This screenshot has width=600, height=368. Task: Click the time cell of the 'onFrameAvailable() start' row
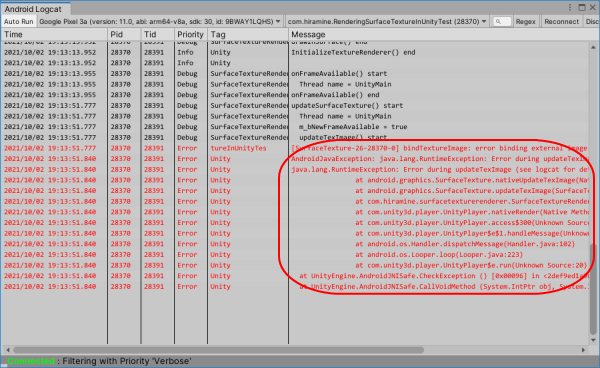50,73
